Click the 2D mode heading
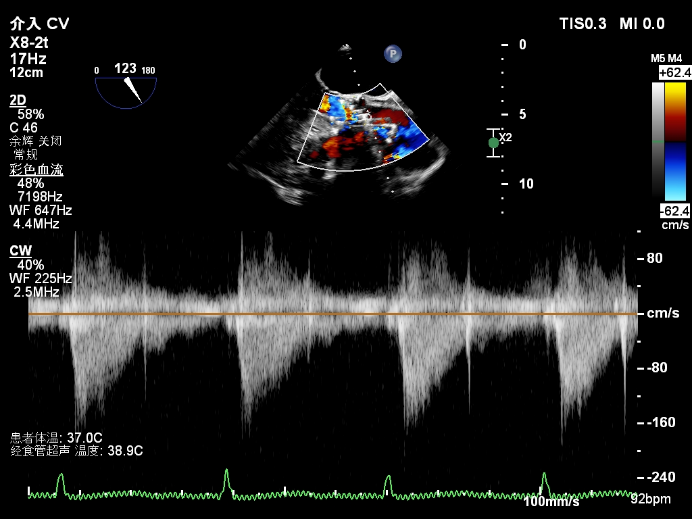The width and height of the screenshot is (693, 520). 18,100
